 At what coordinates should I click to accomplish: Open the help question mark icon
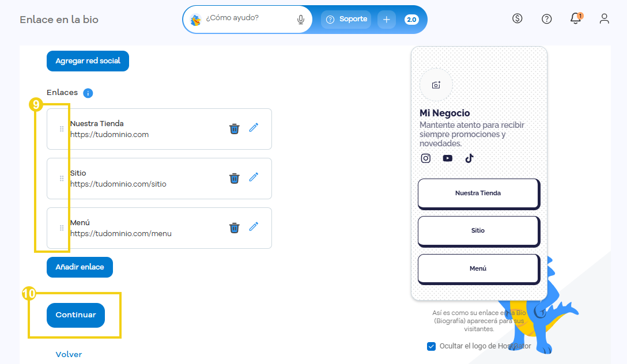(547, 19)
